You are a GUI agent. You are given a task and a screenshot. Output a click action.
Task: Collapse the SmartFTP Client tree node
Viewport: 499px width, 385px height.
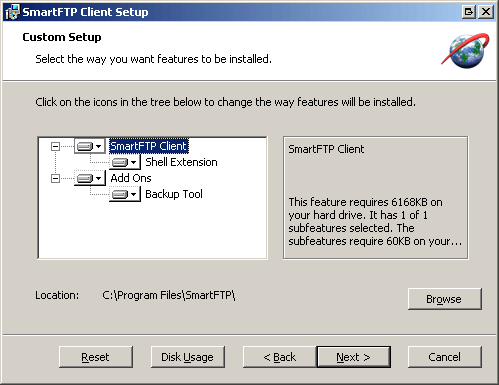pyautogui.click(x=55, y=146)
